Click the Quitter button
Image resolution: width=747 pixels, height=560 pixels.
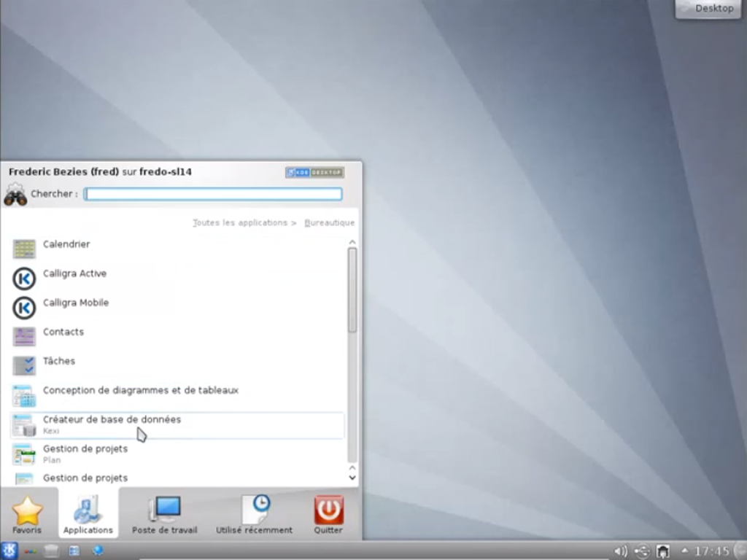(x=328, y=513)
